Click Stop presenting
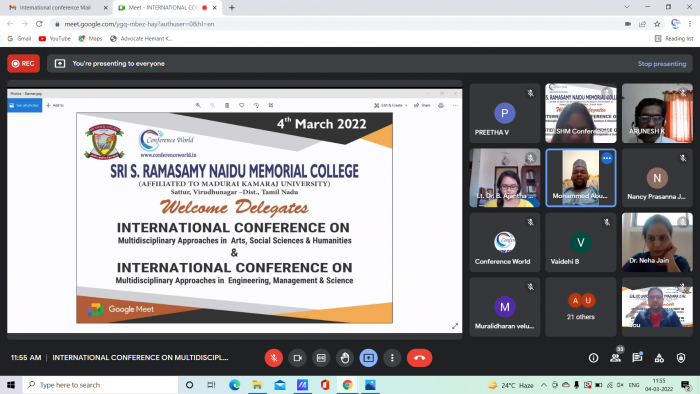700x394 pixels. [662, 64]
